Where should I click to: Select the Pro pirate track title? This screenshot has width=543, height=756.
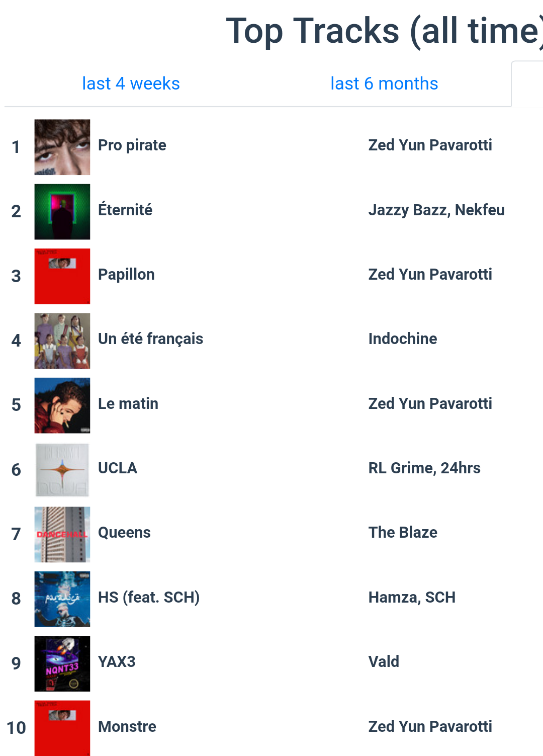click(x=132, y=145)
